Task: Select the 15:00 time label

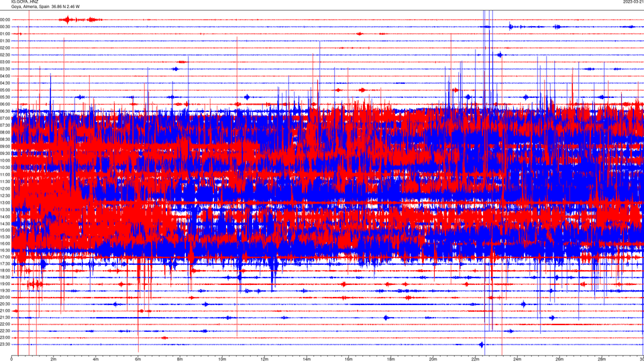Action: click(5, 231)
